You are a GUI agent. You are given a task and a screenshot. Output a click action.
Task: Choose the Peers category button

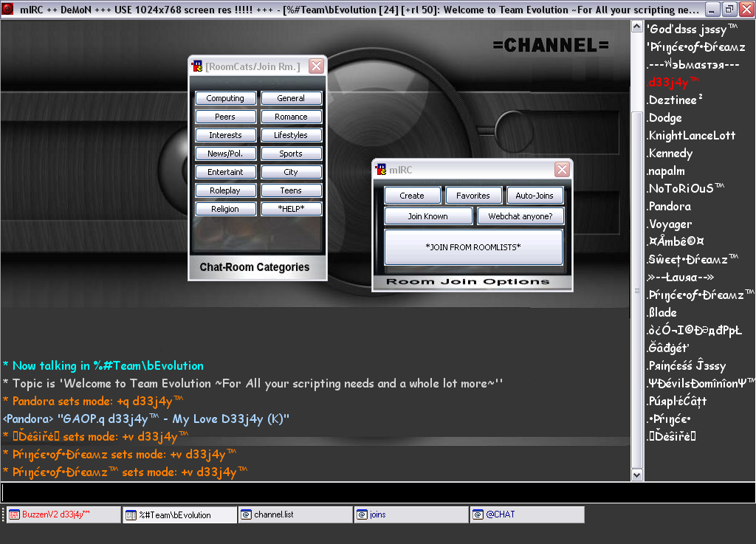225,117
